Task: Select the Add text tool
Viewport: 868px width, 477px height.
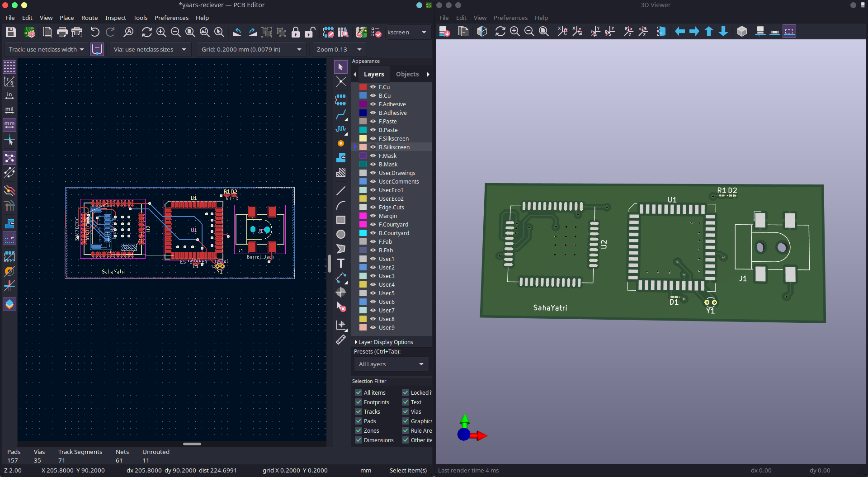Action: [341, 263]
